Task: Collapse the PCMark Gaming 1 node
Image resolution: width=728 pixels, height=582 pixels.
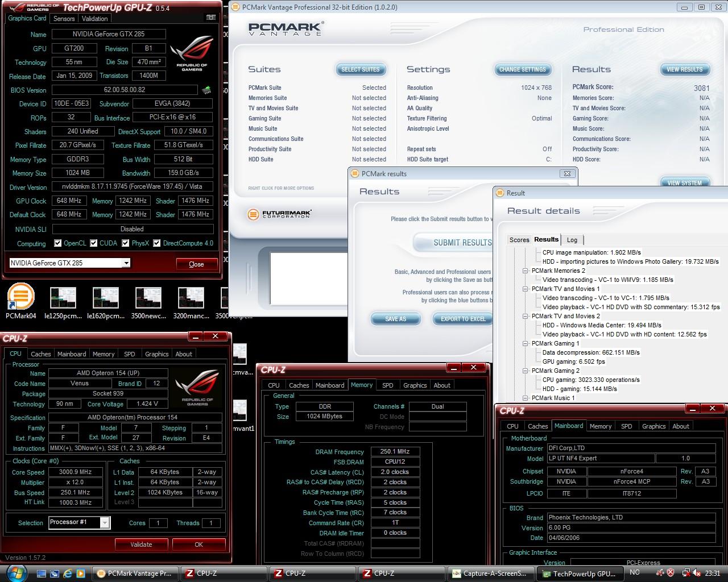Action: pyautogui.click(x=526, y=343)
